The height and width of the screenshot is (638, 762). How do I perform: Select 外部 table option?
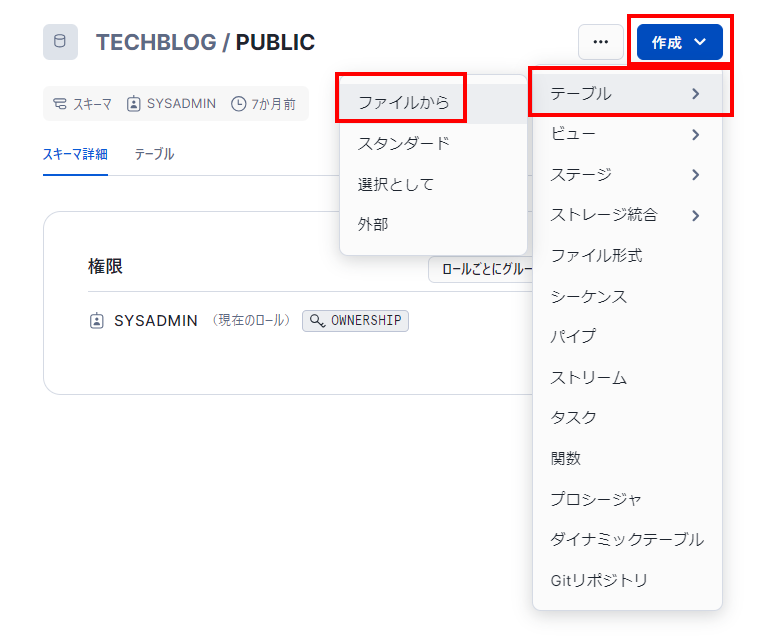pos(373,224)
